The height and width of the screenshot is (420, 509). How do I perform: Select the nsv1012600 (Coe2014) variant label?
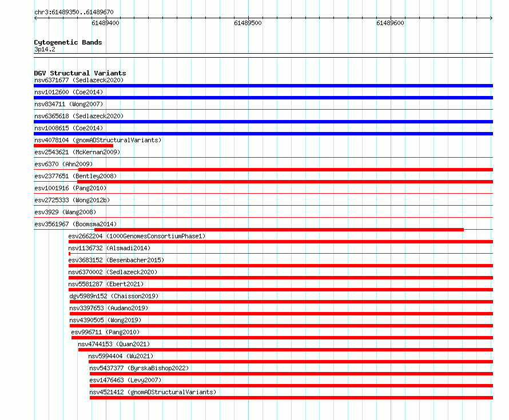(x=69, y=92)
